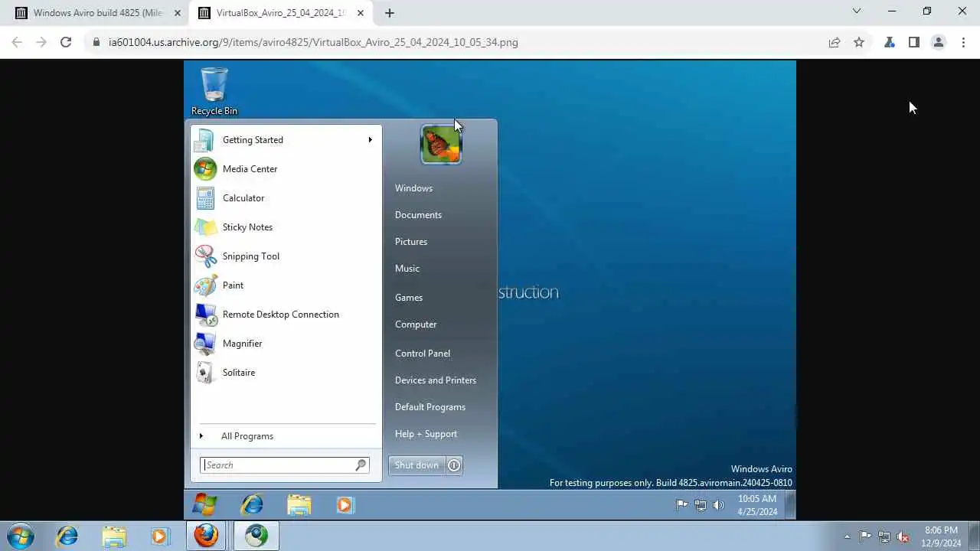Click the volume speaker in inner tray
Image resolution: width=980 pixels, height=551 pixels.
pos(718,505)
